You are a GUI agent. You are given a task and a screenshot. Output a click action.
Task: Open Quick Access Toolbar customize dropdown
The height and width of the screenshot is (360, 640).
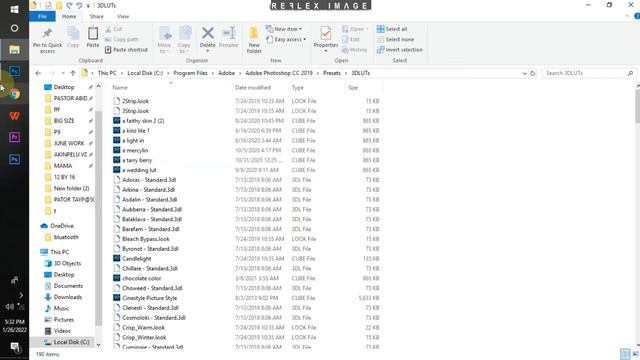point(88,6)
